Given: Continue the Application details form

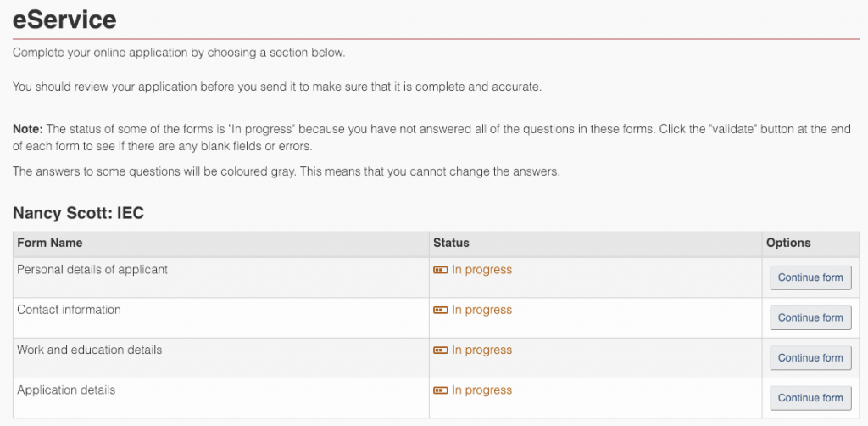Looking at the screenshot, I should tap(810, 398).
